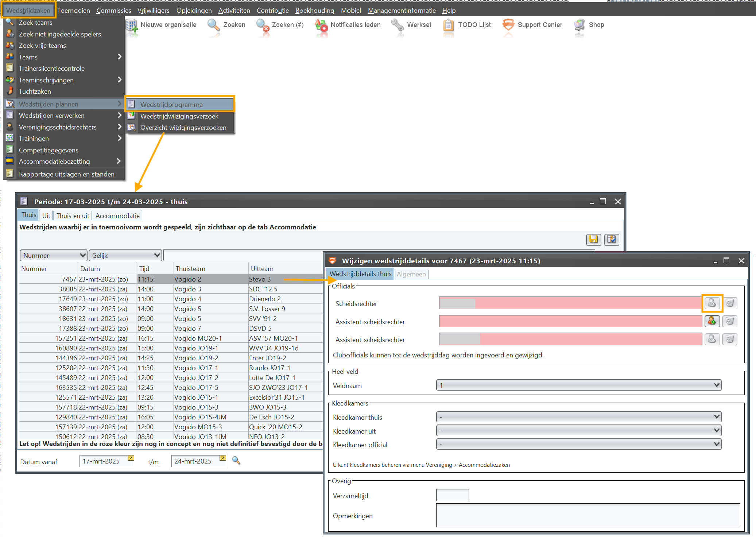Viewport: 756px width, 539px height.
Task: Open the Nummer filter dropdown
Action: coord(53,255)
